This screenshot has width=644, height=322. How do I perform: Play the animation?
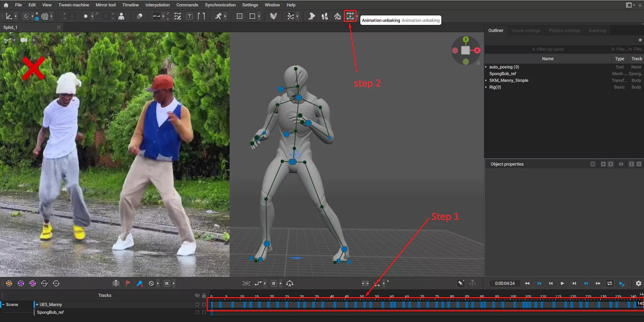click(x=562, y=283)
